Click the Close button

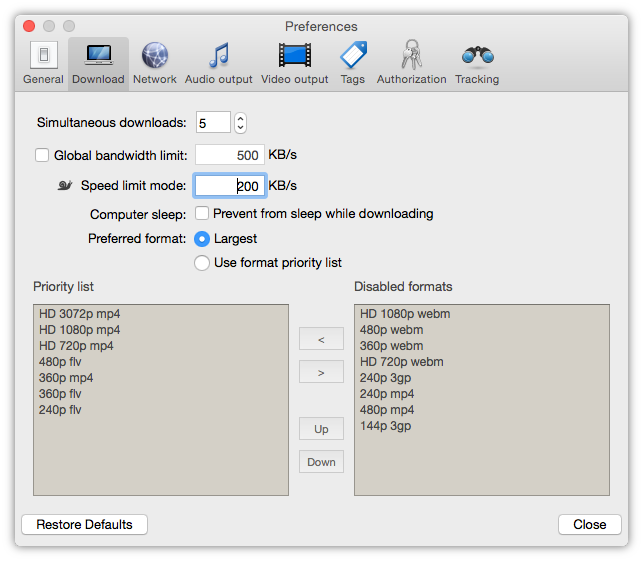pyautogui.click(x=590, y=525)
